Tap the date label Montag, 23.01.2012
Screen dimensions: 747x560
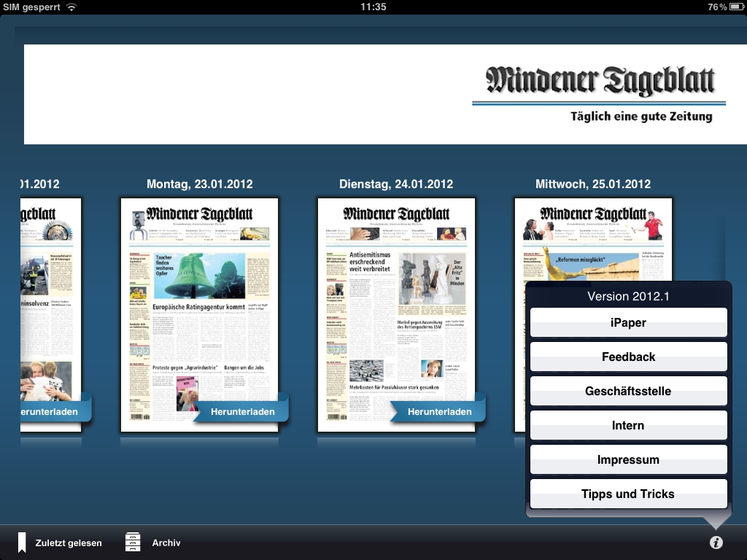[200, 184]
